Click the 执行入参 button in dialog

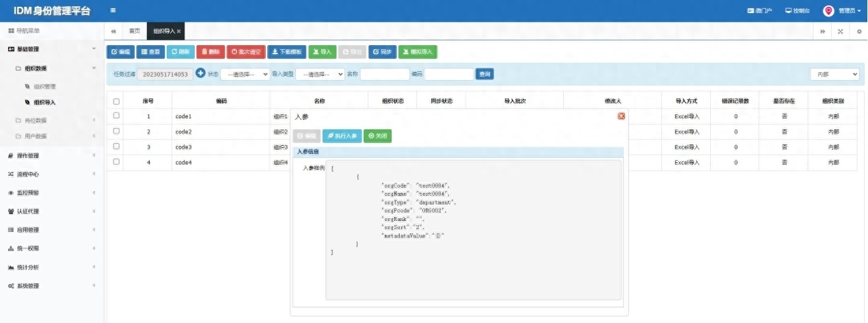(342, 136)
